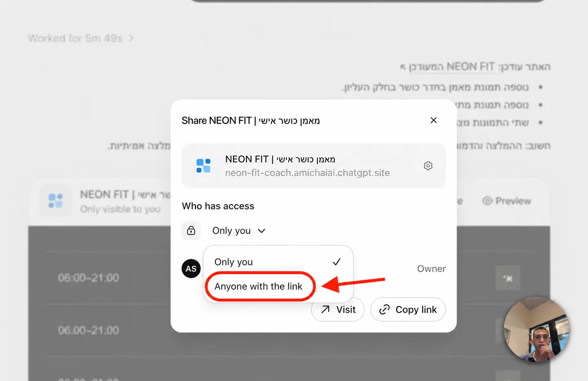This screenshot has height=381, width=588.
Task: Click the Preview button in background card
Action: 507,201
